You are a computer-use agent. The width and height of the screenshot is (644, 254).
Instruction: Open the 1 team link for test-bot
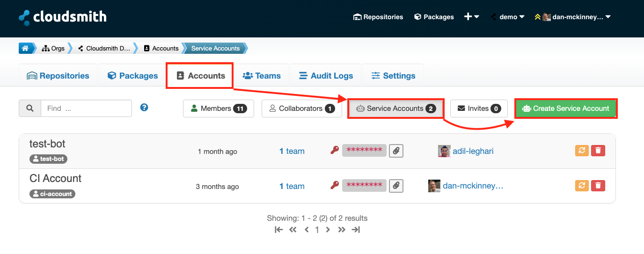pyautogui.click(x=292, y=151)
